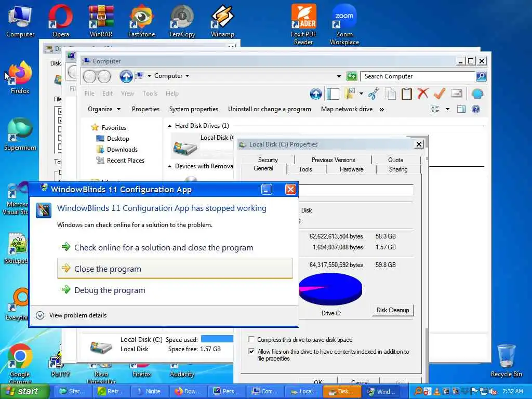The image size is (532, 399).
Task: Click the scissors Cut toolbar icon
Action: tap(374, 94)
